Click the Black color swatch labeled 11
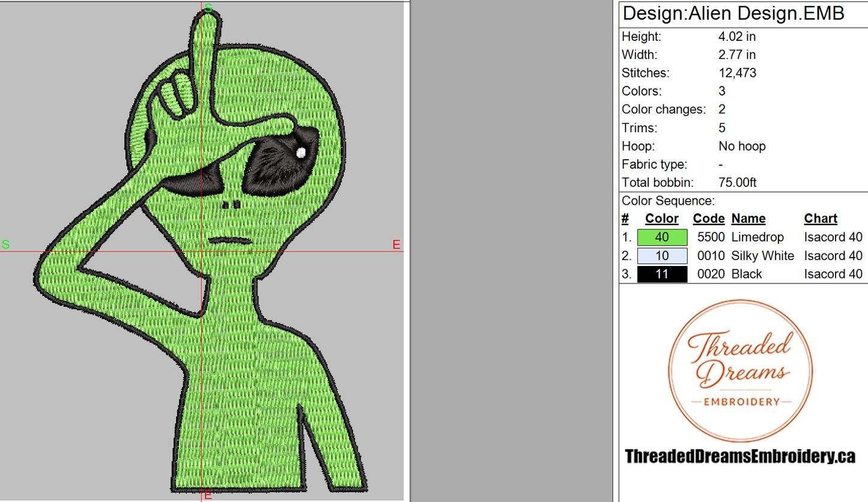The width and height of the screenshot is (868, 502). [x=662, y=274]
